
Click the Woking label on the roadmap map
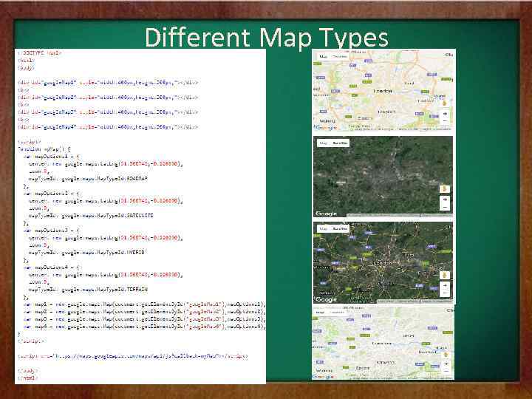coord(327,120)
